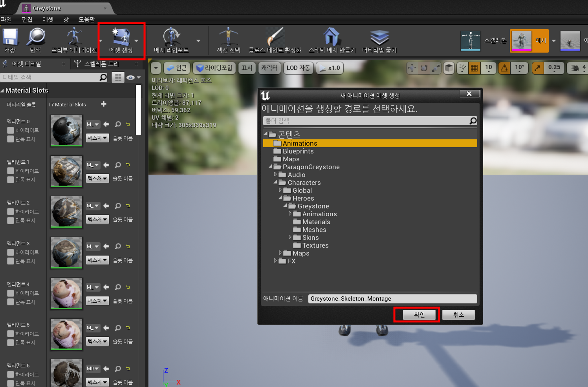Activate 클로스 페인트 활성화 brush icon
Screen dimensions: 588x387
click(x=275, y=37)
